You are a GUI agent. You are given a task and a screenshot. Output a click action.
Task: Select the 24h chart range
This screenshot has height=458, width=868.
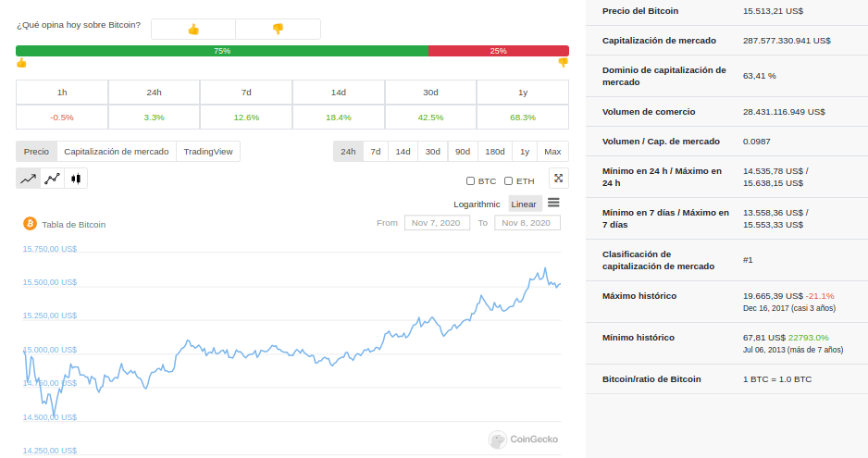pyautogui.click(x=348, y=151)
